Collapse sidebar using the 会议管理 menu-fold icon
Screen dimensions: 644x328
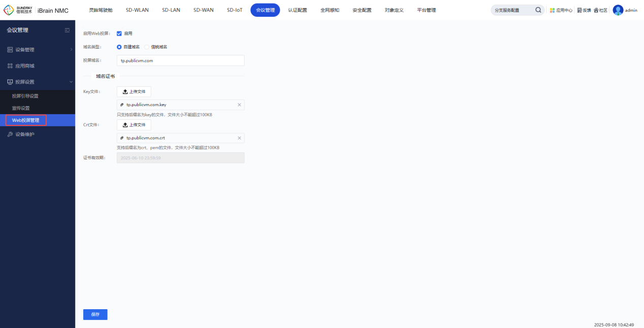click(67, 30)
